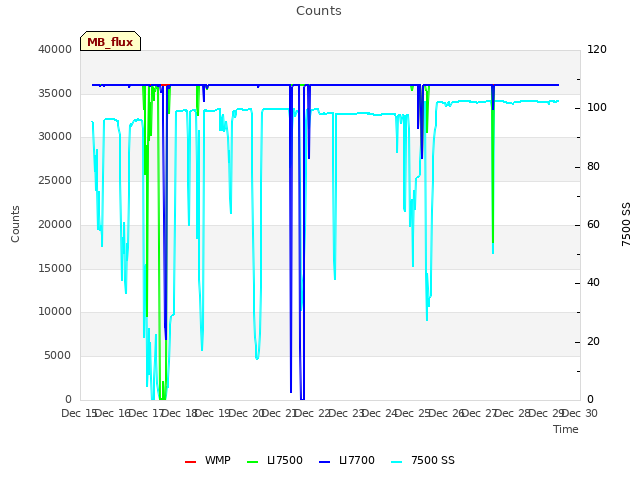Click the cyan 7500 SS legend swatch

[396, 461]
